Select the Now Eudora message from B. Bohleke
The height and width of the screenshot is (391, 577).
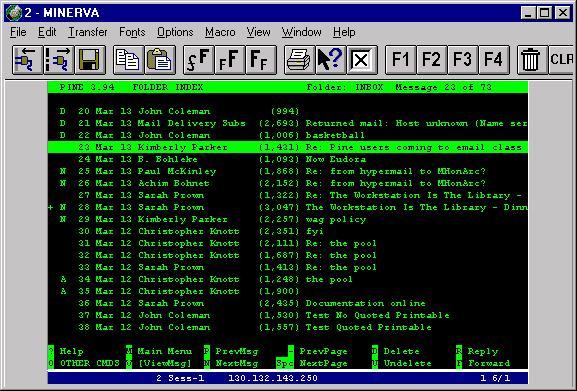[288, 159]
